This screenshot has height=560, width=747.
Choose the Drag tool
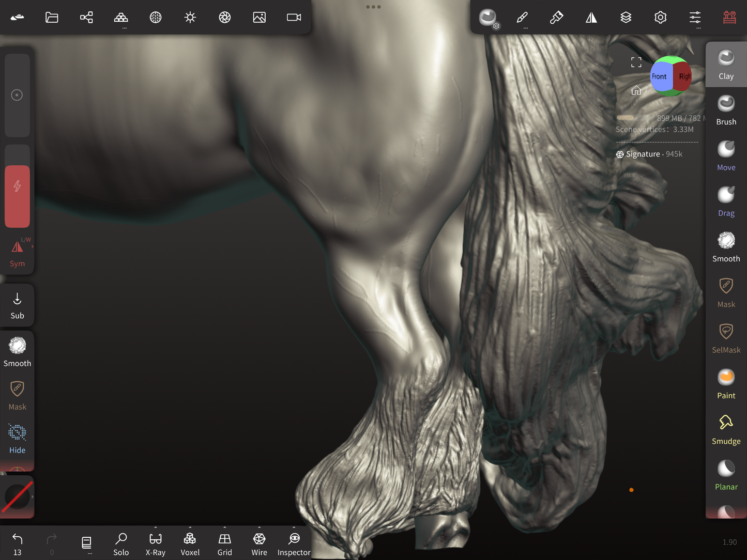pos(726,201)
